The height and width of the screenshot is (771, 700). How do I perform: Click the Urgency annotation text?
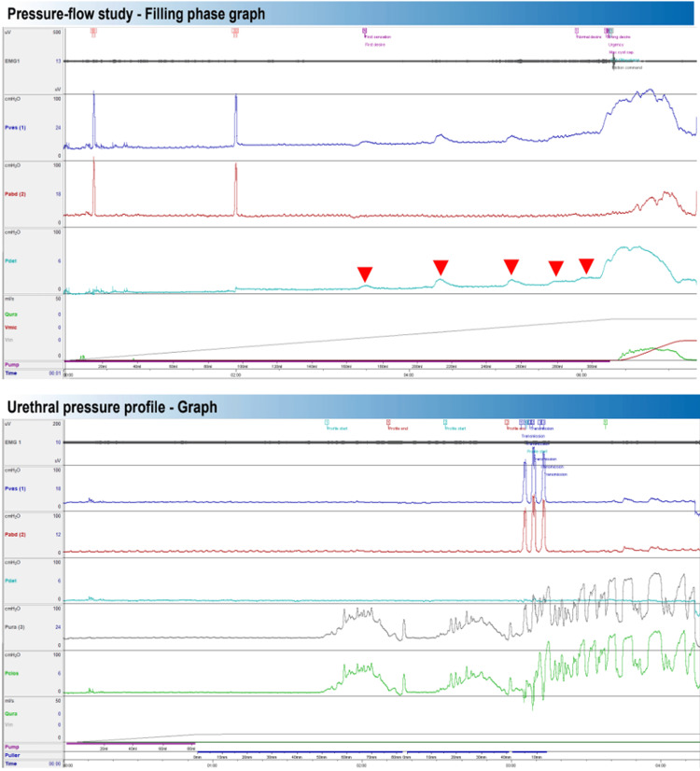point(616,45)
